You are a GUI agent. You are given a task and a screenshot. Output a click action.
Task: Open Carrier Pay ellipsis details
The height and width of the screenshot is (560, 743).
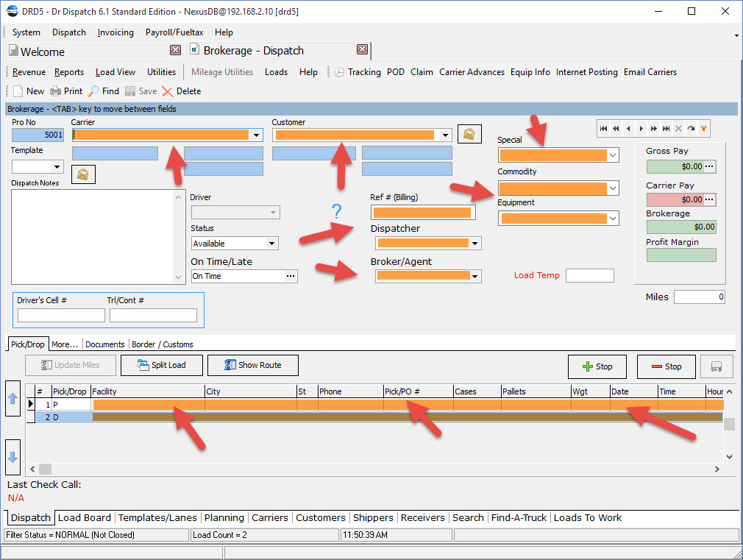pos(709,199)
